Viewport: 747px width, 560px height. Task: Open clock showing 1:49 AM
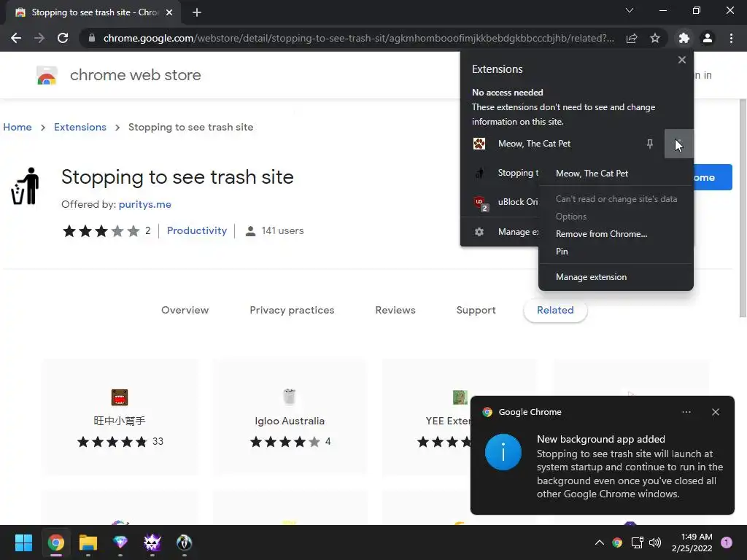[x=692, y=542]
